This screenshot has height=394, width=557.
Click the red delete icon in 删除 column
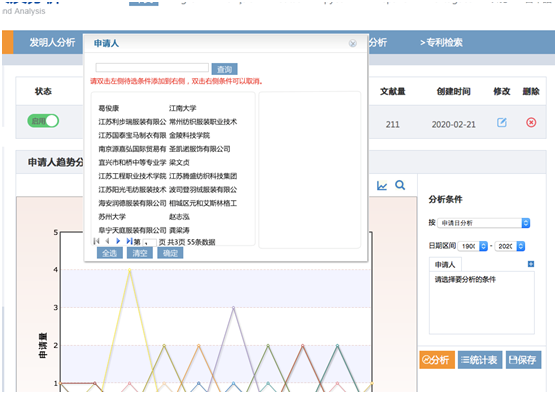(531, 123)
